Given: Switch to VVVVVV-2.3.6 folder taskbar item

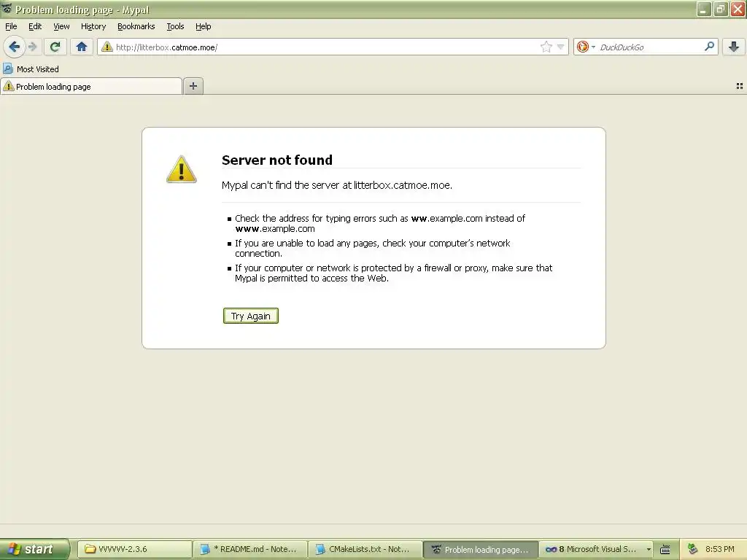Looking at the screenshot, I should pyautogui.click(x=135, y=549).
